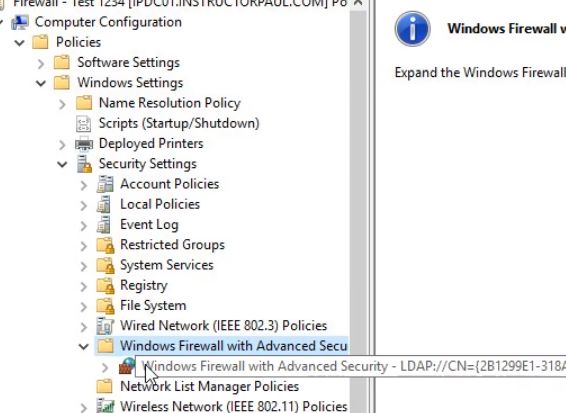The height and width of the screenshot is (413, 566).
Task: Select Security Settings label
Action: click(x=148, y=164)
